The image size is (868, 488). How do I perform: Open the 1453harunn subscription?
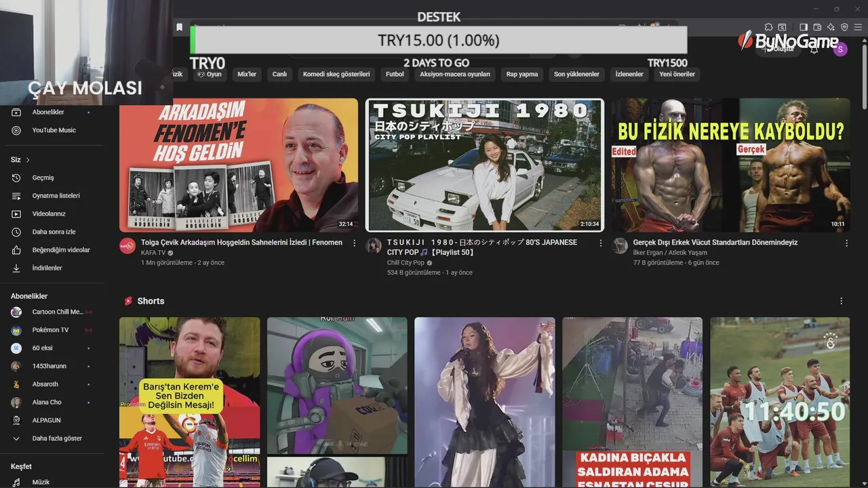pyautogui.click(x=52, y=366)
